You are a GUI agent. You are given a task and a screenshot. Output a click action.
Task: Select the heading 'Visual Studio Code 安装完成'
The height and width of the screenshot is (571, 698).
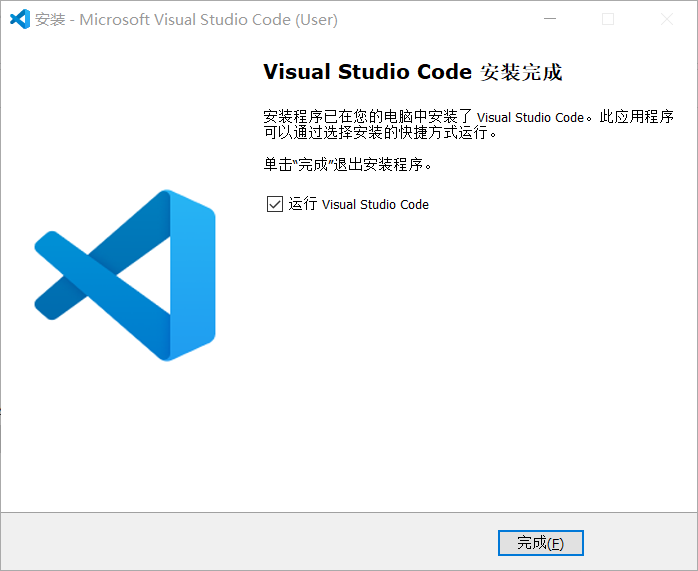click(x=413, y=72)
